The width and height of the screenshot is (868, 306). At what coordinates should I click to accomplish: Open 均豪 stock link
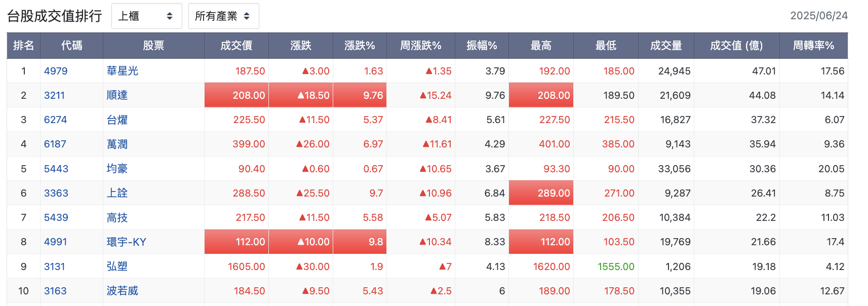pyautogui.click(x=117, y=169)
